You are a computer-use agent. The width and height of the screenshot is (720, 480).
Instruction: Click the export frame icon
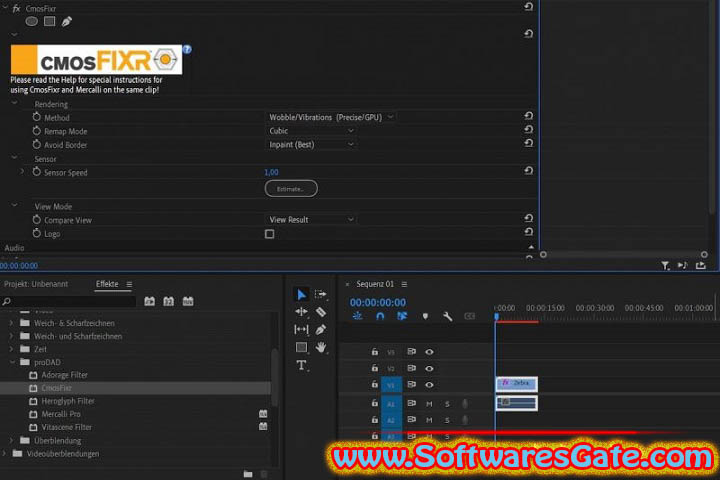[700, 265]
